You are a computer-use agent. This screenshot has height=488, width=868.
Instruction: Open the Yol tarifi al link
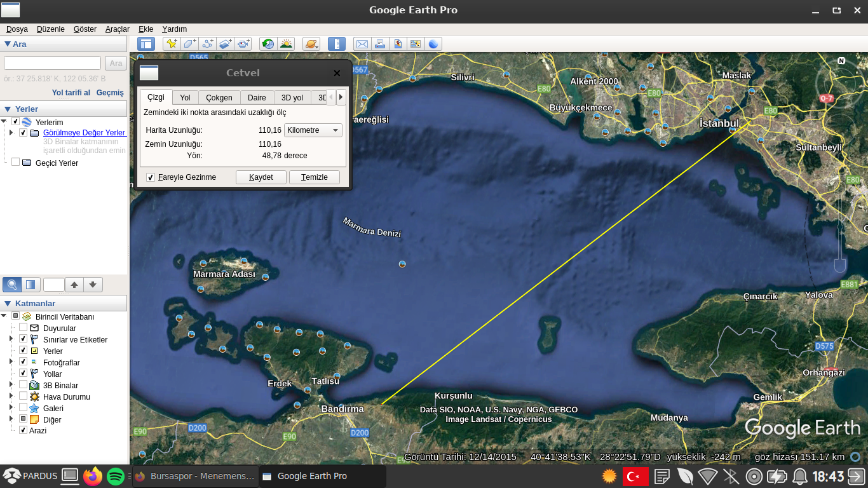click(71, 93)
